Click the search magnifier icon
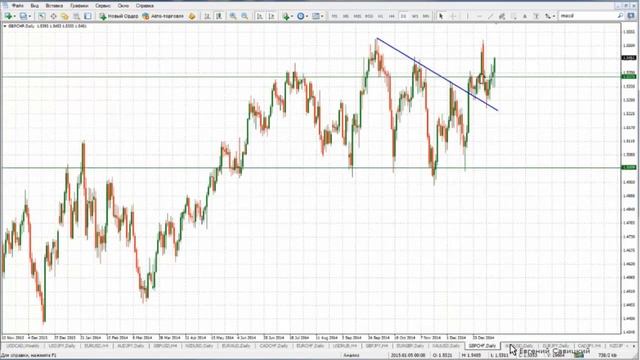640x360 pixels. pyautogui.click(x=620, y=16)
